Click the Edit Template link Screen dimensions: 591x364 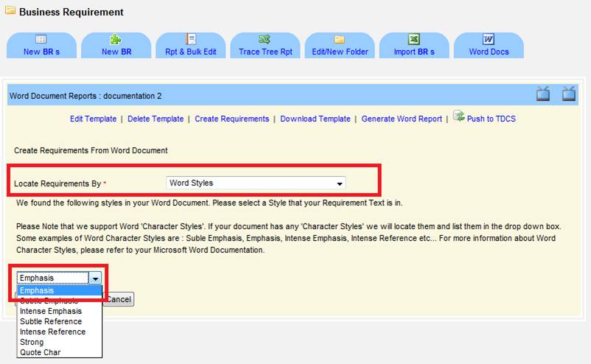(x=93, y=119)
